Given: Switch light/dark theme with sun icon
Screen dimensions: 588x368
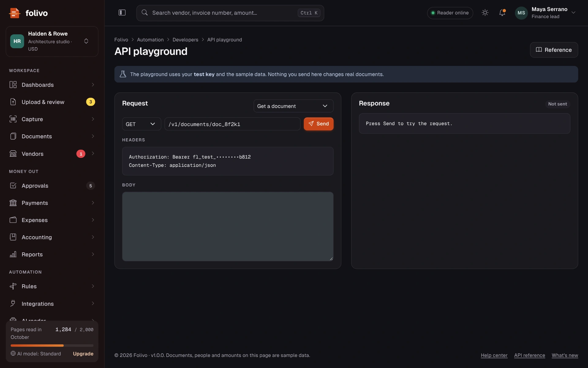Looking at the screenshot, I should click(x=485, y=13).
